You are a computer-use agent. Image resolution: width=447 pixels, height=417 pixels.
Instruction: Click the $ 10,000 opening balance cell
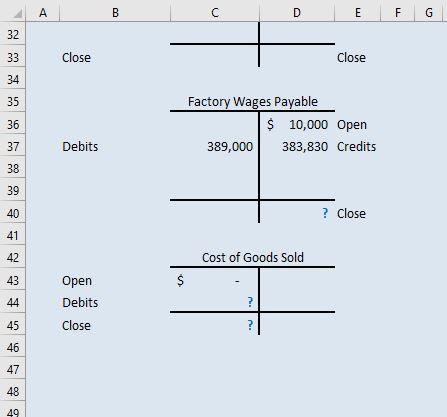(297, 124)
